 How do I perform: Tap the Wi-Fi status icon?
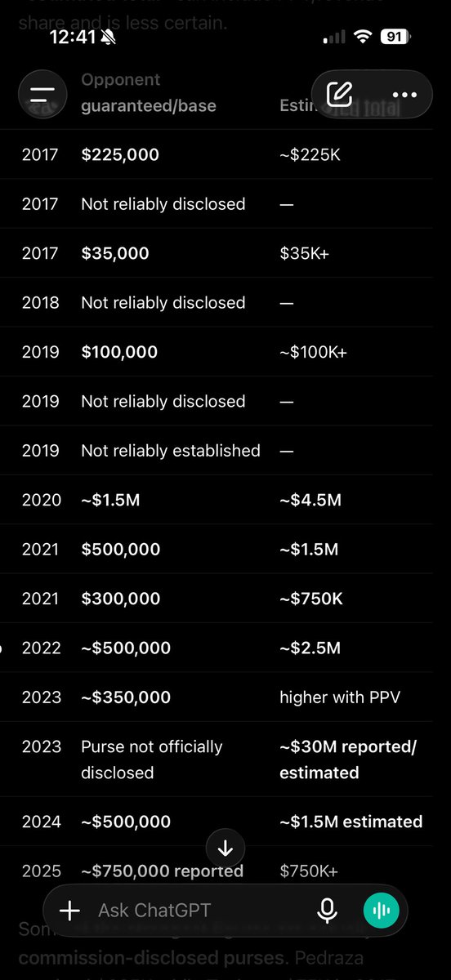coord(364,38)
